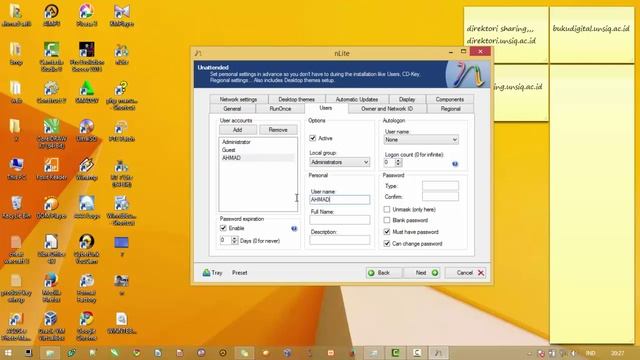Check the Blank password option
The height and width of the screenshot is (360, 640).
[387, 220]
